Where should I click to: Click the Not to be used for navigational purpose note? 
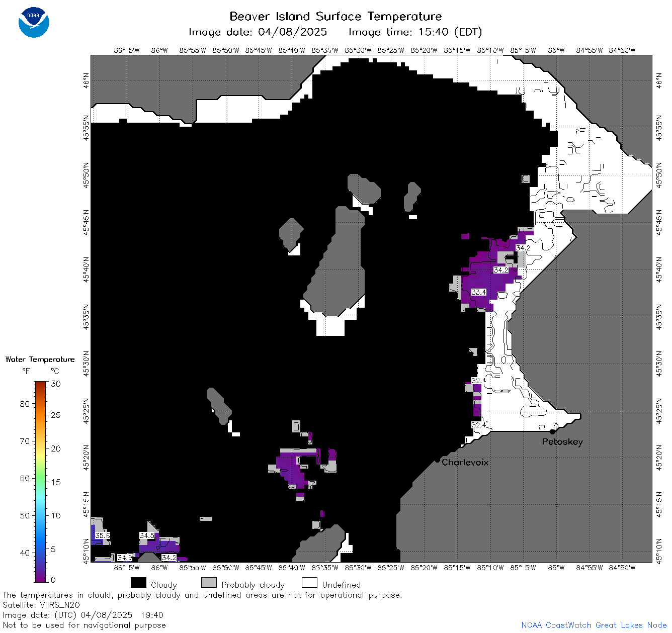pos(85,625)
